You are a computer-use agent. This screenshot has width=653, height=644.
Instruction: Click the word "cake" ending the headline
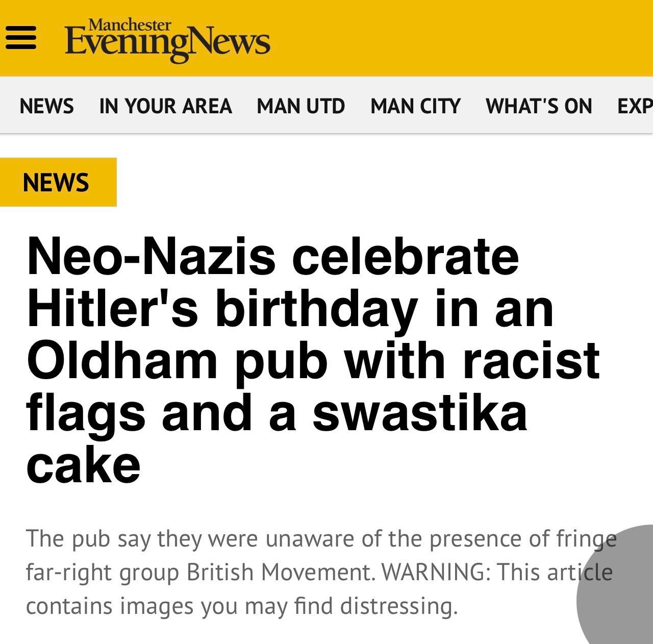click(x=83, y=466)
